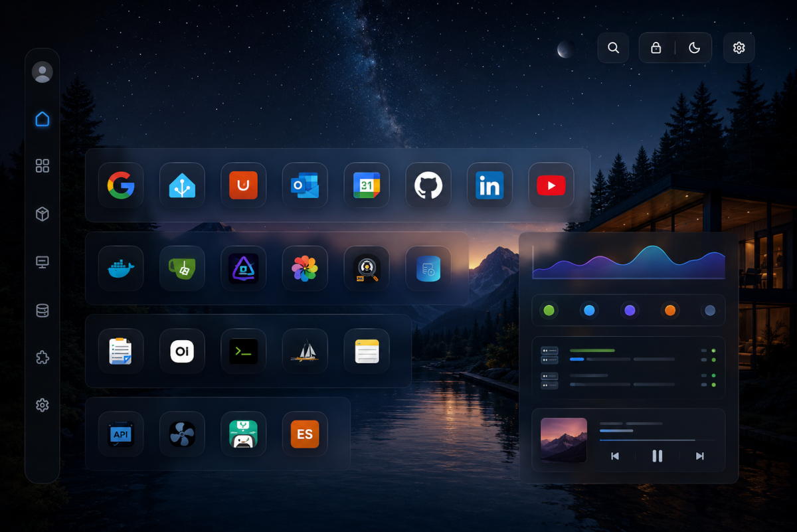Launch Google Calendar tile

pyautogui.click(x=367, y=185)
